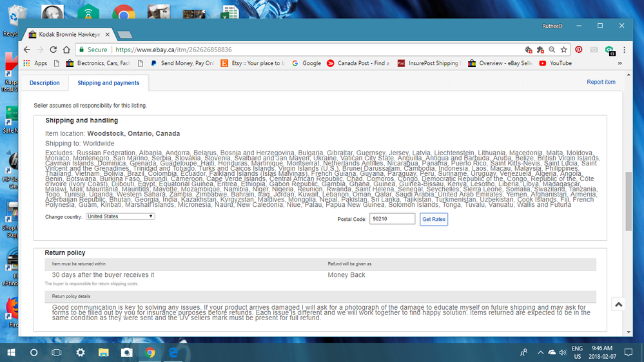Open the Action Center notifications icon
Image resolution: width=644 pixels, height=362 pixels.
pyautogui.click(x=628, y=352)
